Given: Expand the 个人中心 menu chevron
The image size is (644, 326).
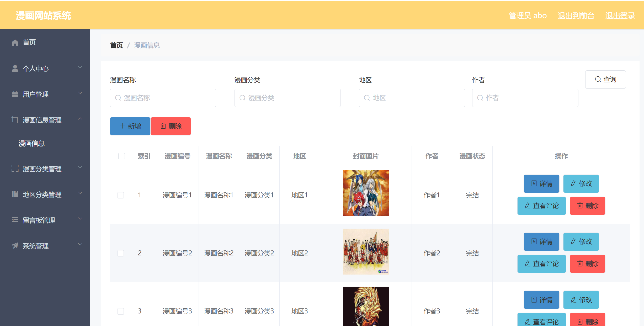Looking at the screenshot, I should pyautogui.click(x=80, y=67).
